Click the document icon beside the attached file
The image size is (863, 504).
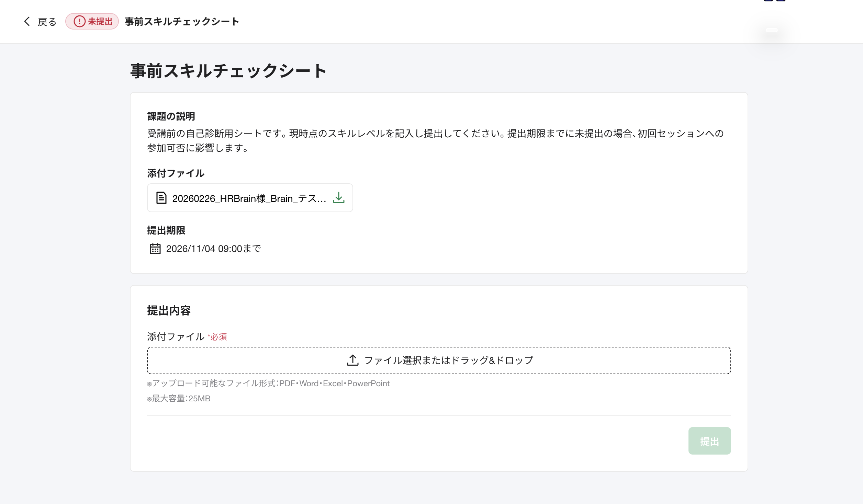161,198
